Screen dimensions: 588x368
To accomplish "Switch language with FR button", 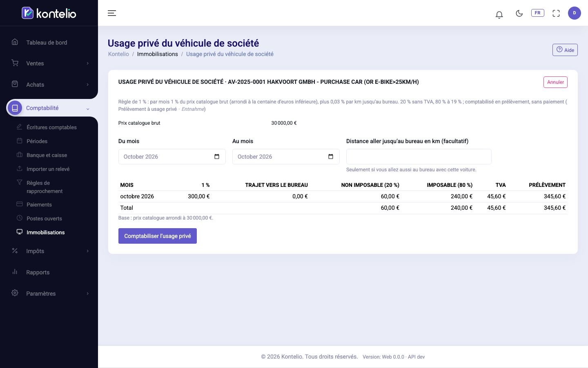I will (537, 13).
